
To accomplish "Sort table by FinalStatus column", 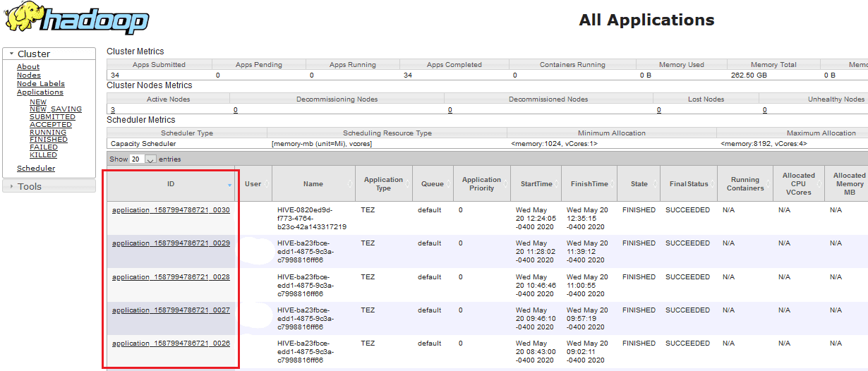I will (x=689, y=184).
